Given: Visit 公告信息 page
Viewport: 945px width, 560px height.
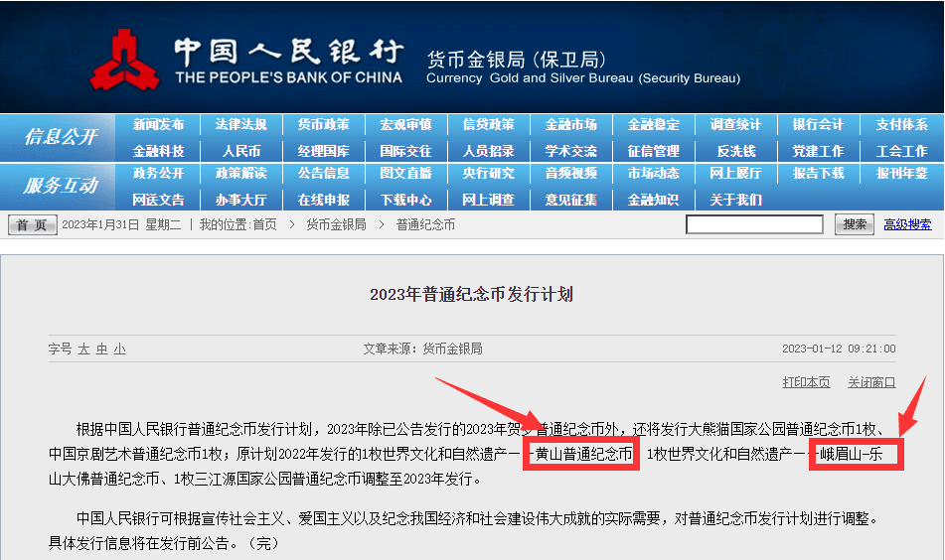Looking at the screenshot, I should click(324, 174).
